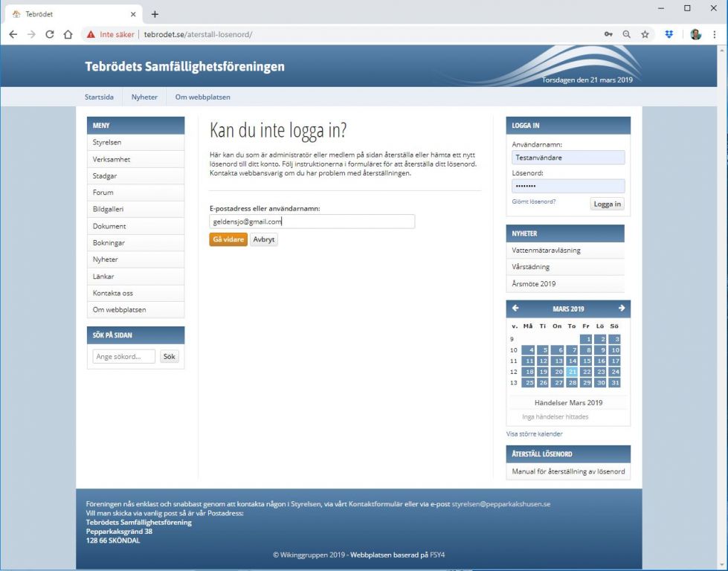Advance calendar to next month
728x571 pixels.
click(x=621, y=309)
